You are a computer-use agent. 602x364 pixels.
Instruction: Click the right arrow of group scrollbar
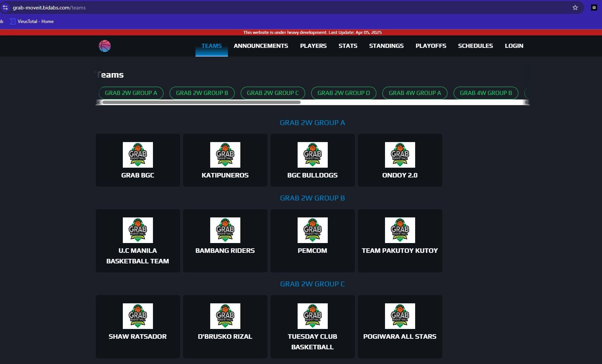tap(527, 102)
